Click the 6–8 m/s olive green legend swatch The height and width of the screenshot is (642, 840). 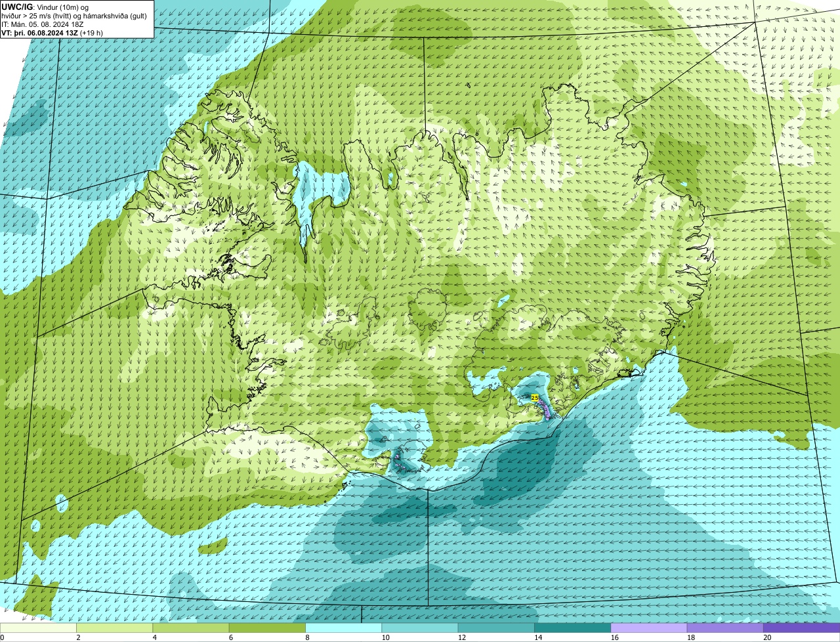point(267,628)
